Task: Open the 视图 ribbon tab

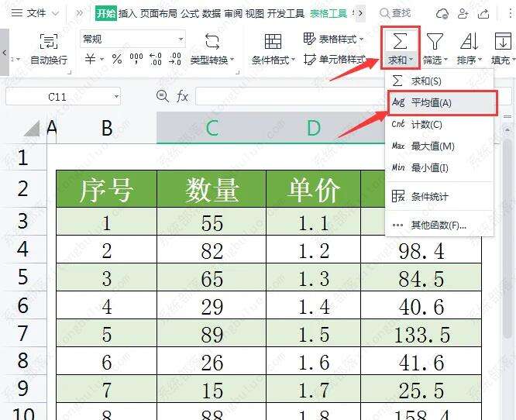Action: tap(255, 13)
